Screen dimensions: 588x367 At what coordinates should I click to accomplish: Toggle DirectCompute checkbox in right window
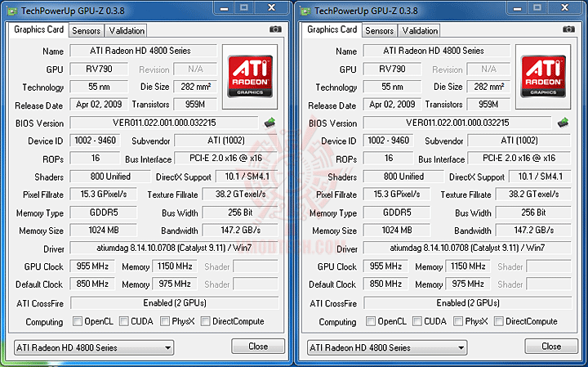(498, 321)
